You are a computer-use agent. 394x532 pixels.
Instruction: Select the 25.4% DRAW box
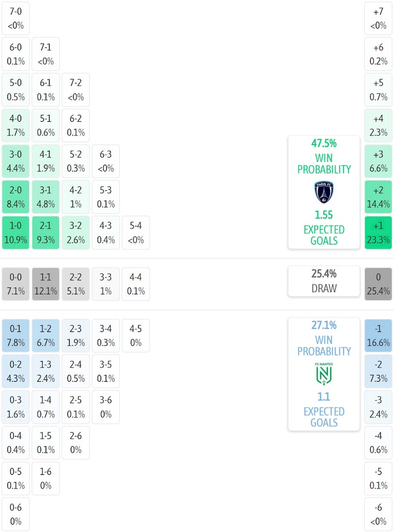[324, 281]
